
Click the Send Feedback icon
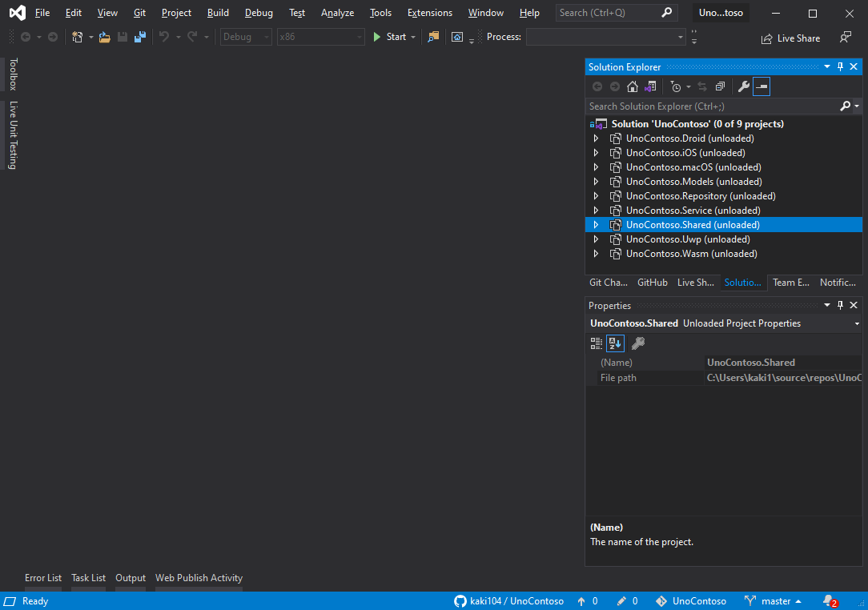point(846,37)
